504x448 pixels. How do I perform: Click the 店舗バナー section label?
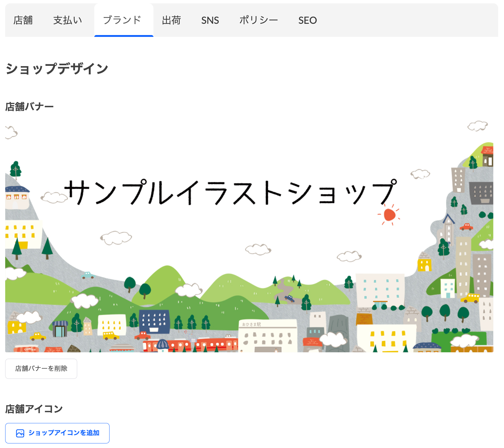pos(30,107)
